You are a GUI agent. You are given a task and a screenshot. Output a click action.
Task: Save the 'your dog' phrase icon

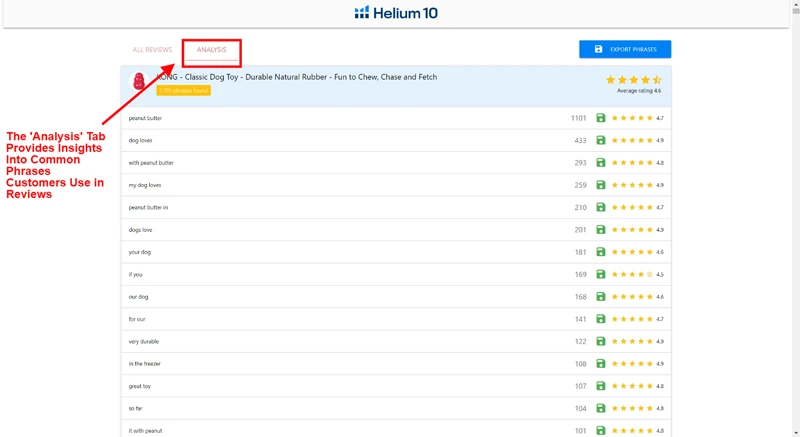[x=601, y=252]
